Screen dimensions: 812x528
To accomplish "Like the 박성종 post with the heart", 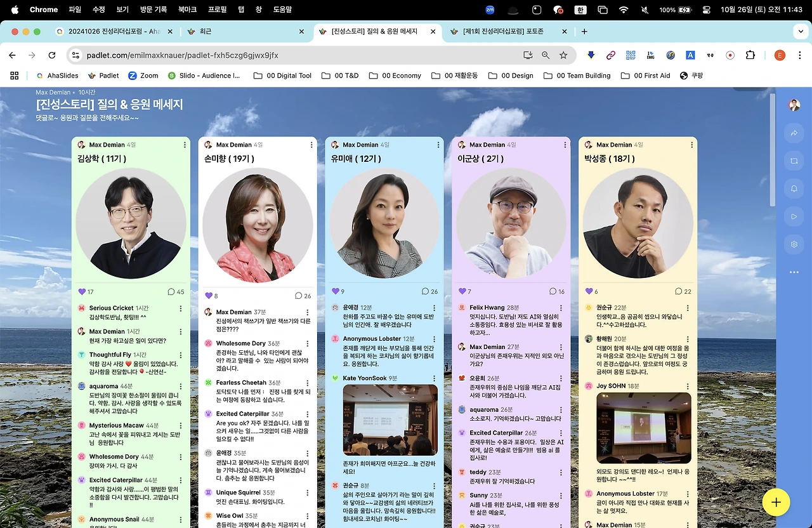I will pos(589,291).
